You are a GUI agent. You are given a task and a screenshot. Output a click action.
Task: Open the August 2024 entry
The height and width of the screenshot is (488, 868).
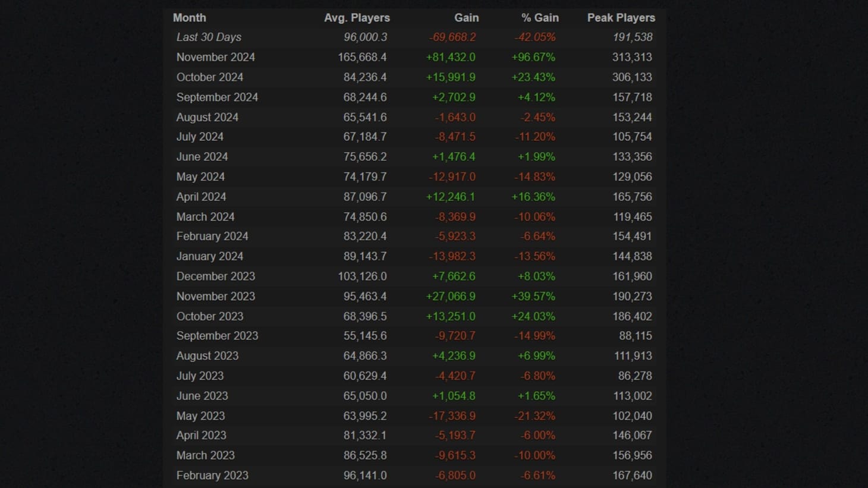pyautogui.click(x=207, y=117)
